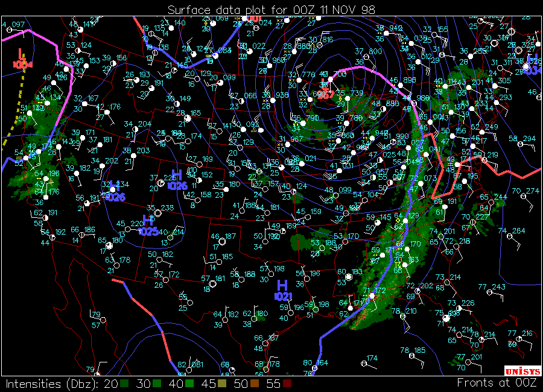Screen dimensions: 543x392
Task: Click the 45 Dbz intensity swatch
Action: 223,384
